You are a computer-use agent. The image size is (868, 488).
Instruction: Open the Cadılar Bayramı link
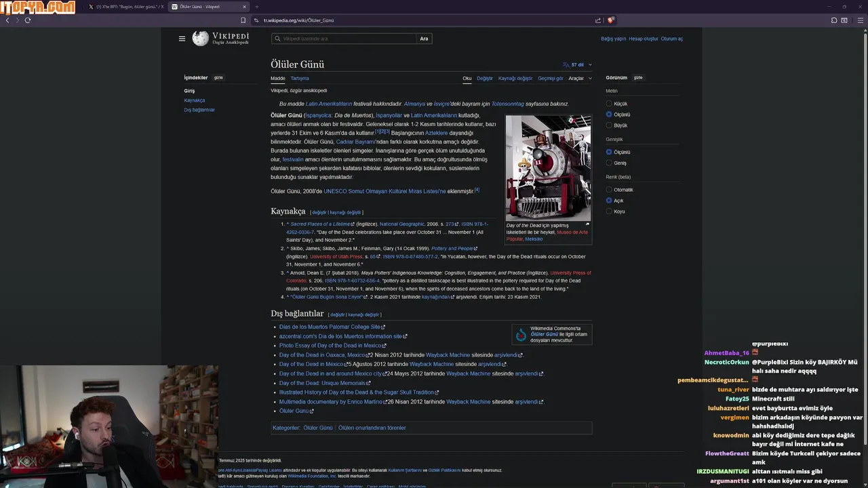coord(355,142)
